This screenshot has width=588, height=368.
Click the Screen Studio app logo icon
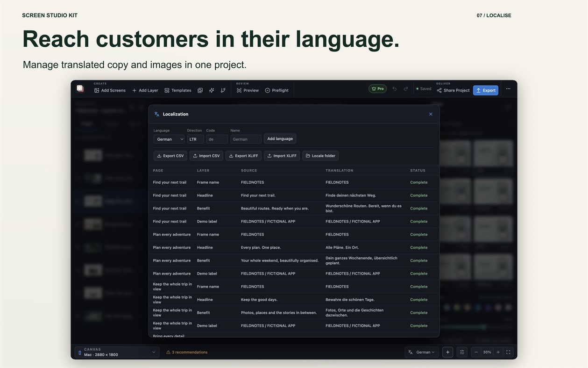point(80,88)
